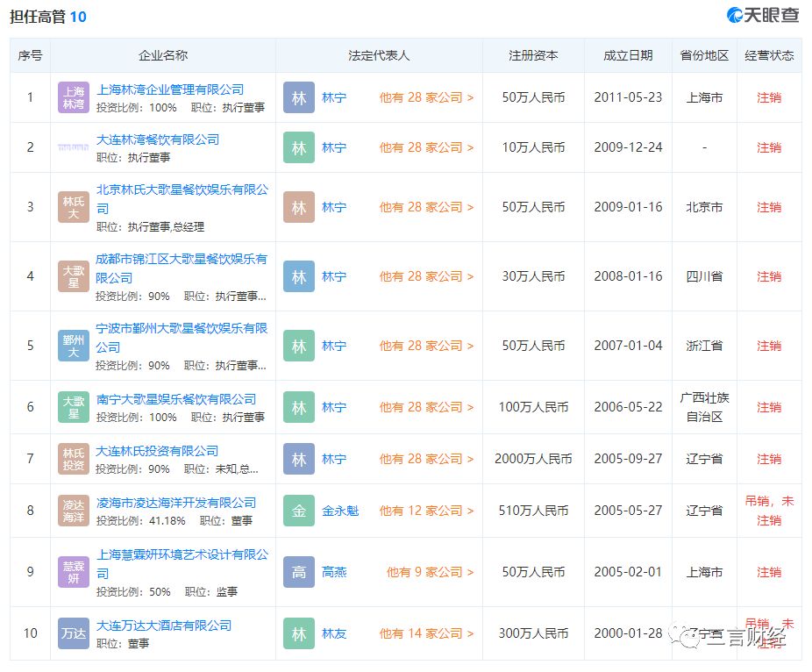Select the 慧霖妍 company logo badge
This screenshot has height=672, width=812.
point(74,572)
